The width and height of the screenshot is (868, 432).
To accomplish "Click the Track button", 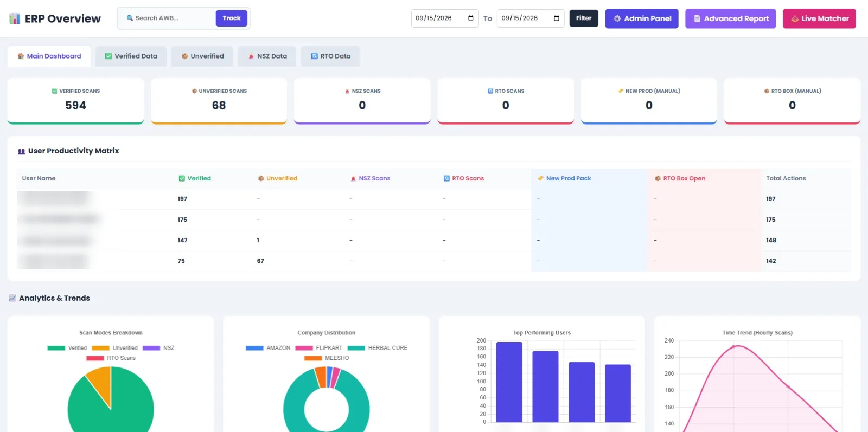I will click(x=232, y=18).
